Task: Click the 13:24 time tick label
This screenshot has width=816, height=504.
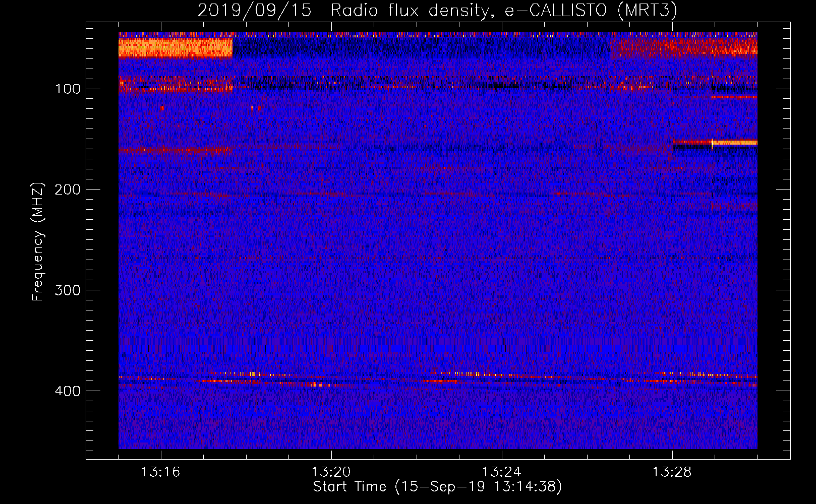Action: [502, 472]
